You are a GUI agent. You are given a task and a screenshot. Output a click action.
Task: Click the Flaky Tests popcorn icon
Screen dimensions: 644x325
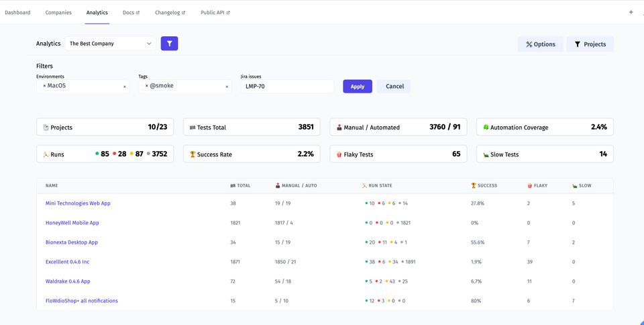pyautogui.click(x=339, y=154)
